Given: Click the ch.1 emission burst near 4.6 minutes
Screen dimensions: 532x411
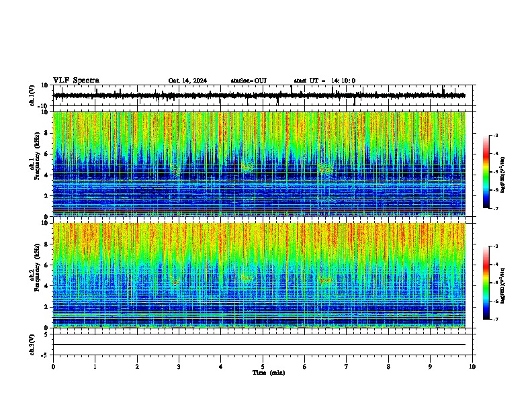Looking at the screenshot, I should point(247,167).
